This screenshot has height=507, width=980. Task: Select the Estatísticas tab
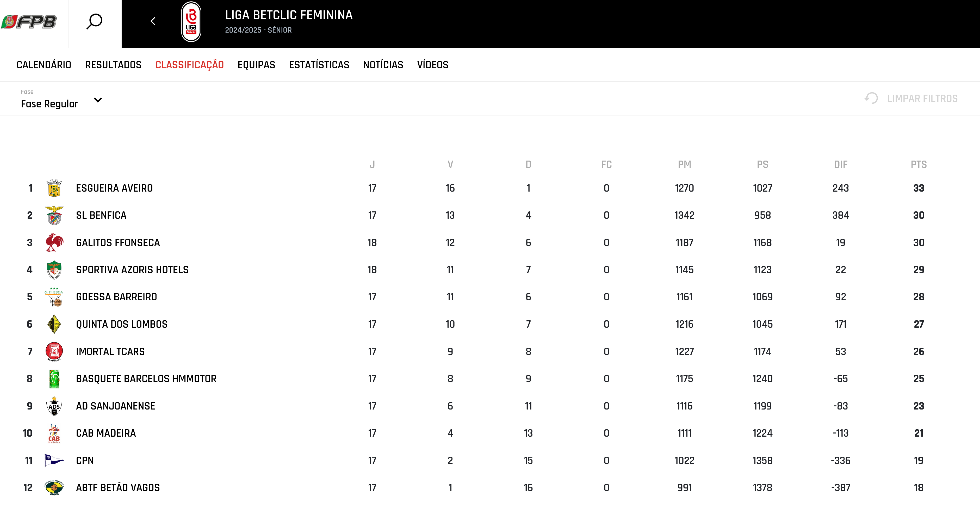pyautogui.click(x=319, y=65)
